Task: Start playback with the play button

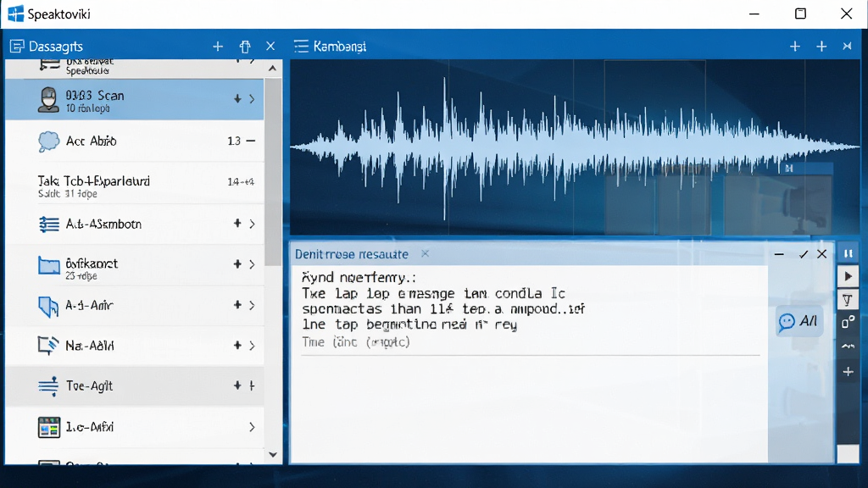Action: [x=848, y=276]
